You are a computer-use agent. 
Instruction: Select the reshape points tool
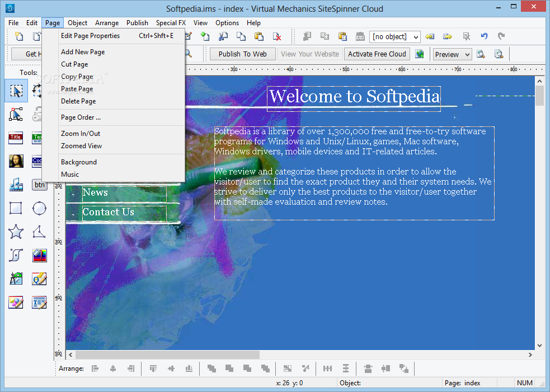[16, 114]
